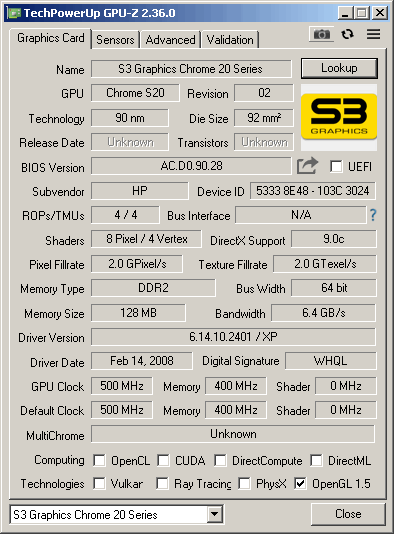This screenshot has width=394, height=534.
Task: Click the ROPs/TMUs field 4 / 4
Action: 125,215
